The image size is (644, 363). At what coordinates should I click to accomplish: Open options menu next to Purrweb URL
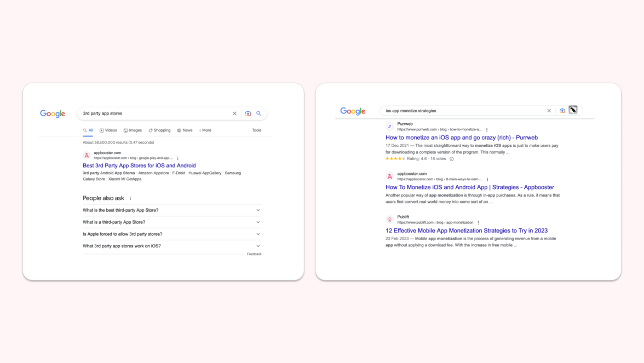point(487,129)
